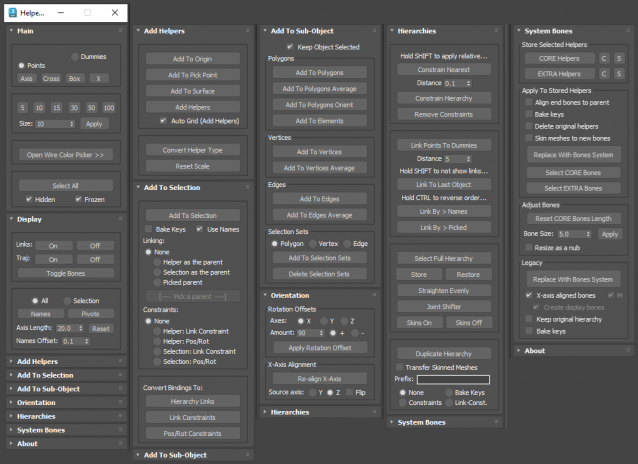Turn Traj display Off
The width and height of the screenshot is (638, 464).
coord(95,259)
